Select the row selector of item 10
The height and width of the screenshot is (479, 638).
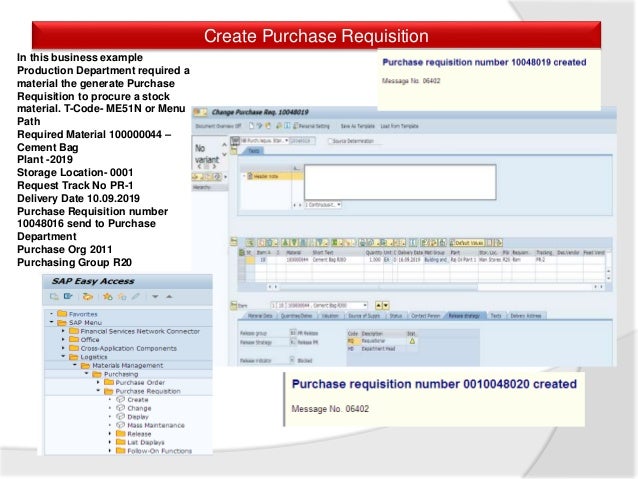(241, 259)
